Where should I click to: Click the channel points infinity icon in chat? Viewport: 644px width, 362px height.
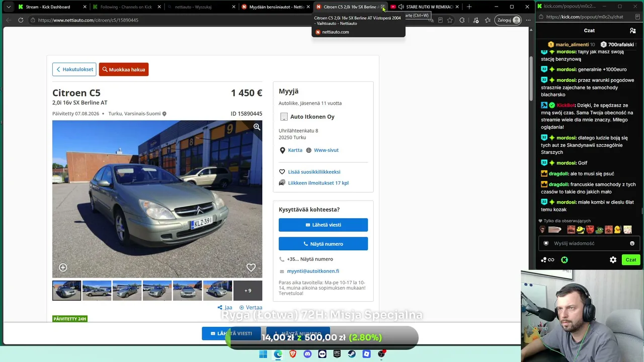(x=547, y=260)
